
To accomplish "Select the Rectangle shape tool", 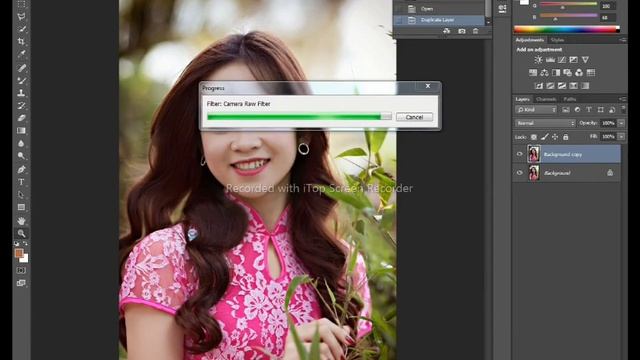I will (21, 207).
